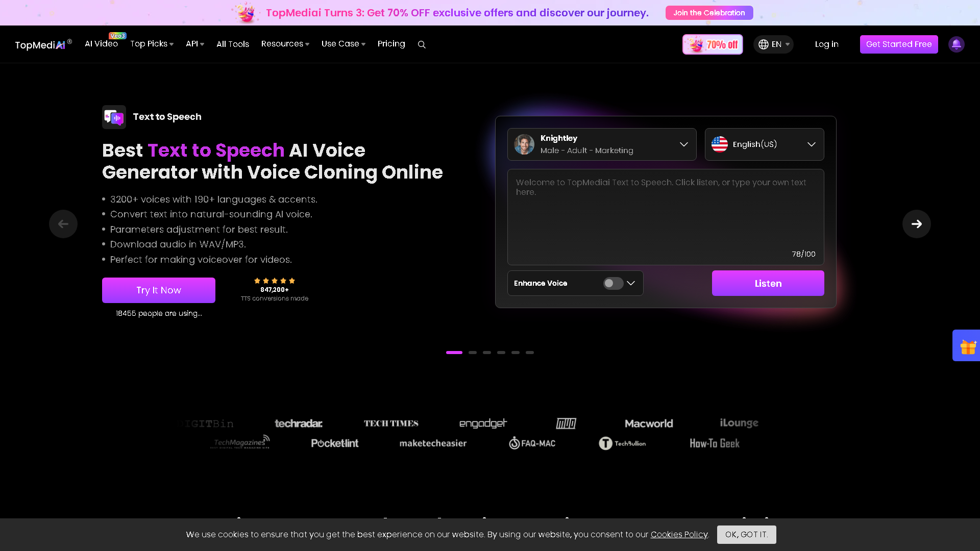This screenshot has height=551, width=980.
Task: Click the techradar logo
Action: pos(299,423)
